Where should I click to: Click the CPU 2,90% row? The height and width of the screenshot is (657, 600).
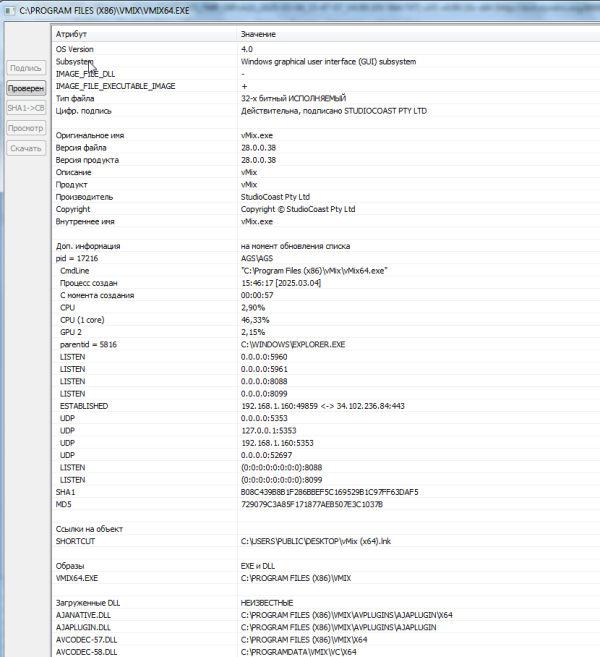(326, 308)
